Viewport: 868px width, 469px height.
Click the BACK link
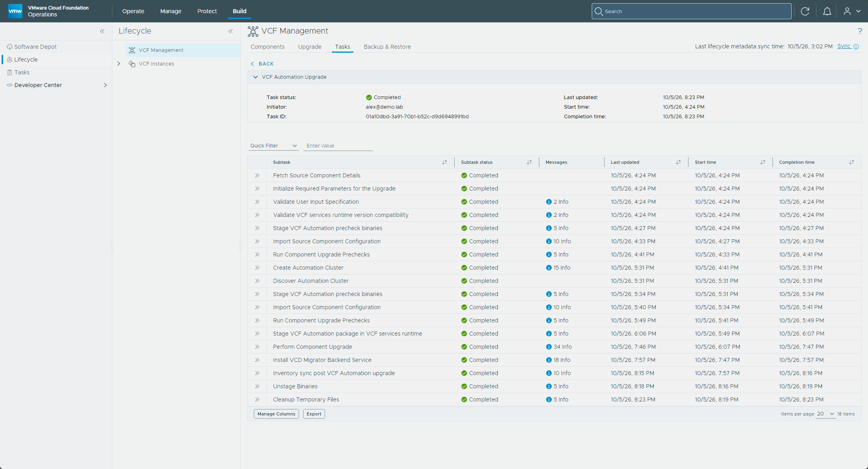tap(262, 64)
